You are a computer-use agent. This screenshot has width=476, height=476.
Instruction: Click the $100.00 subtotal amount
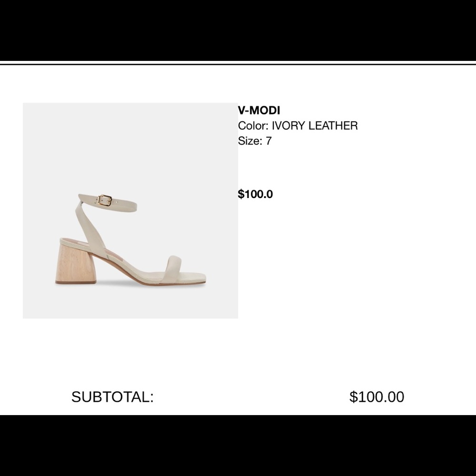[x=377, y=397]
